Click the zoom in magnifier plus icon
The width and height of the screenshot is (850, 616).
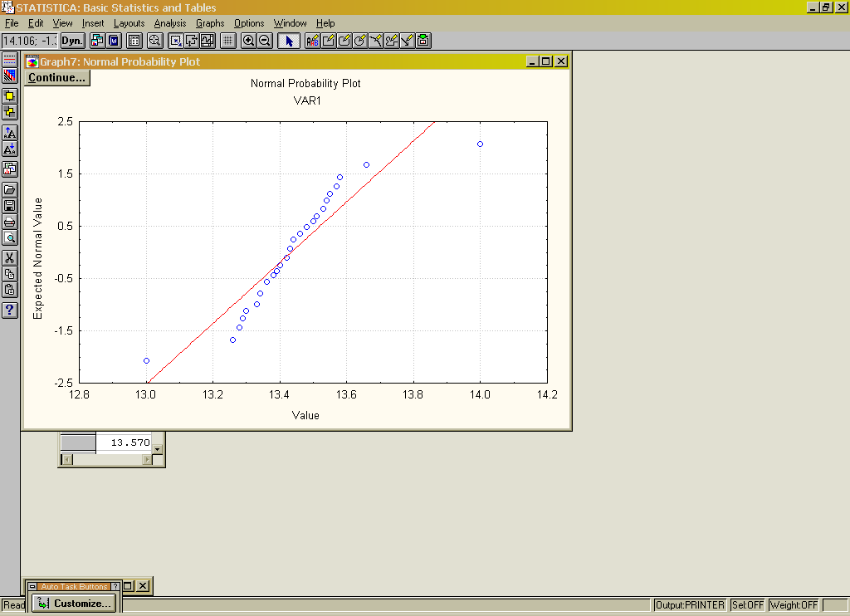[248, 41]
